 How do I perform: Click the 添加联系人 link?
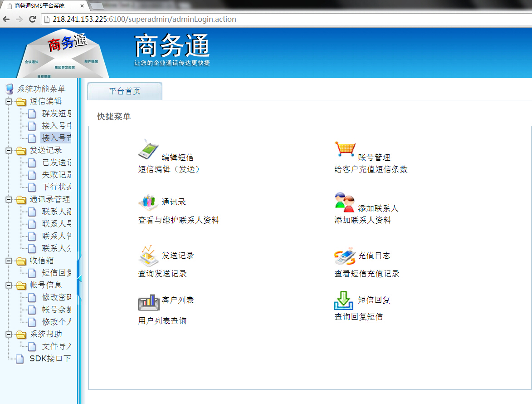tap(378, 208)
